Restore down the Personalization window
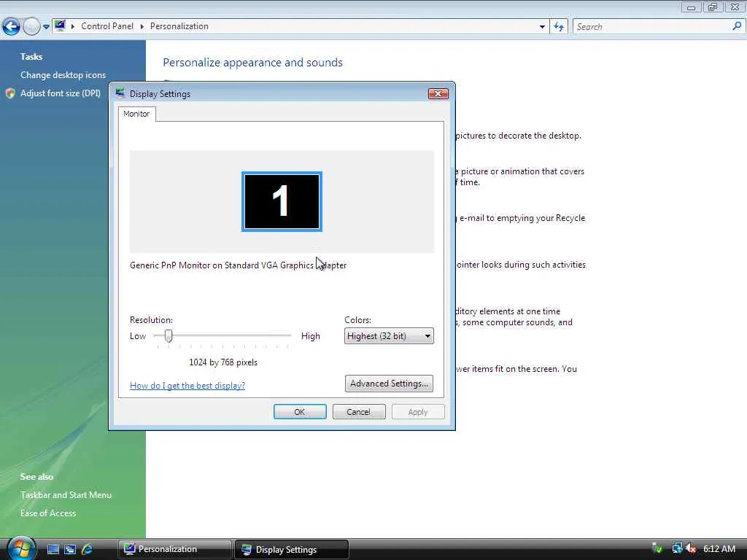 (x=712, y=7)
